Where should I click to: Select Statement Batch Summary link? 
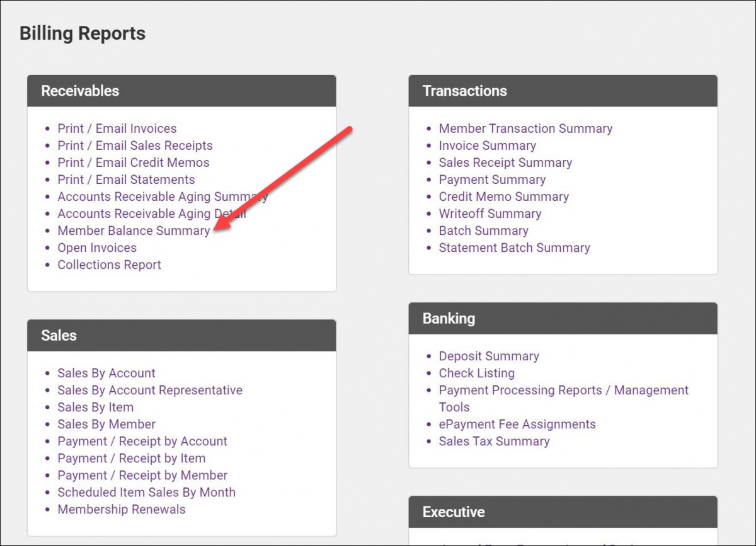[x=514, y=248]
